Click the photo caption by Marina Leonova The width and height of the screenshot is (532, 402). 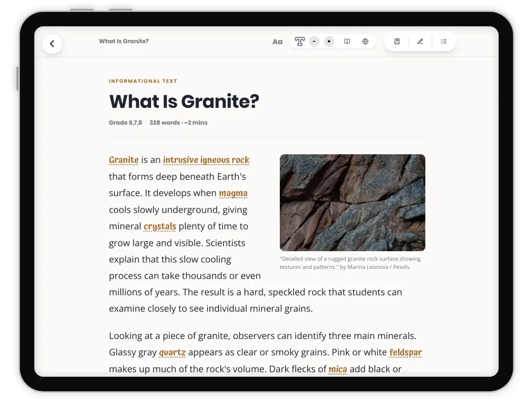tap(350, 263)
